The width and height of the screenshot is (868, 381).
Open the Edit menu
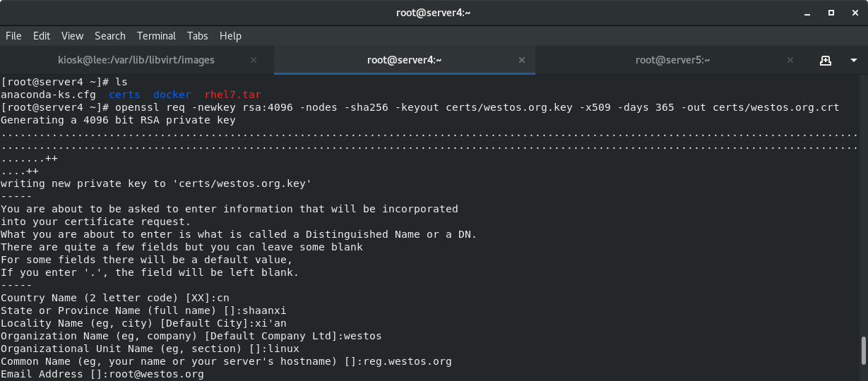point(42,36)
